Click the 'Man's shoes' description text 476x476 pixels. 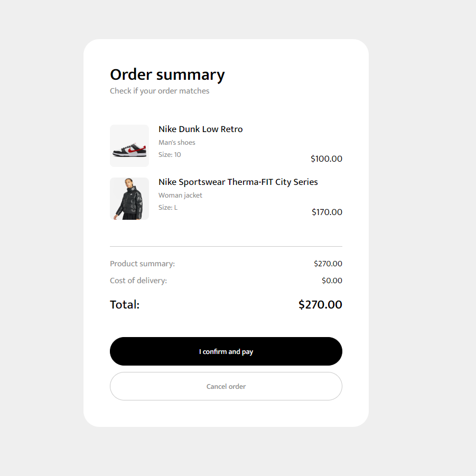(176, 142)
